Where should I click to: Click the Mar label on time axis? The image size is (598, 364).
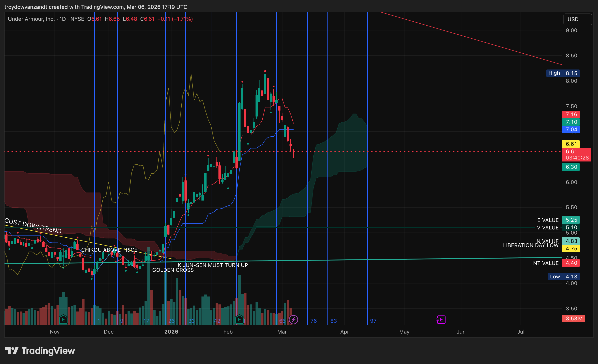click(282, 332)
